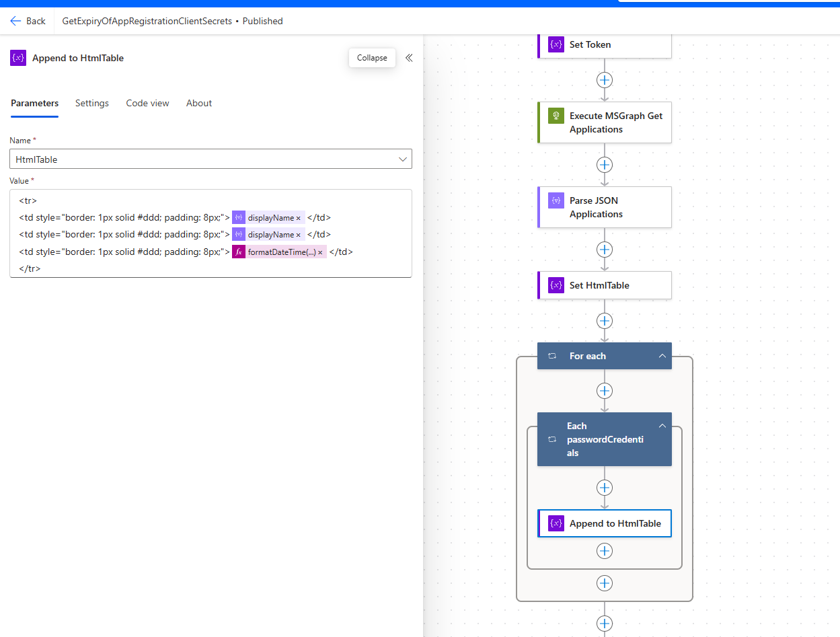Screen dimensions: 840x637
Task: Remove the first displayName token
Action: pyautogui.click(x=299, y=218)
